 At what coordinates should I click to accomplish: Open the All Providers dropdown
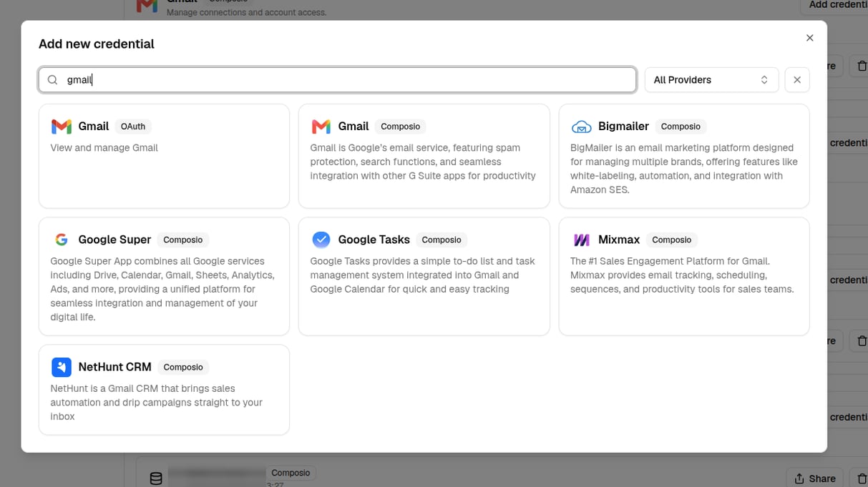711,80
